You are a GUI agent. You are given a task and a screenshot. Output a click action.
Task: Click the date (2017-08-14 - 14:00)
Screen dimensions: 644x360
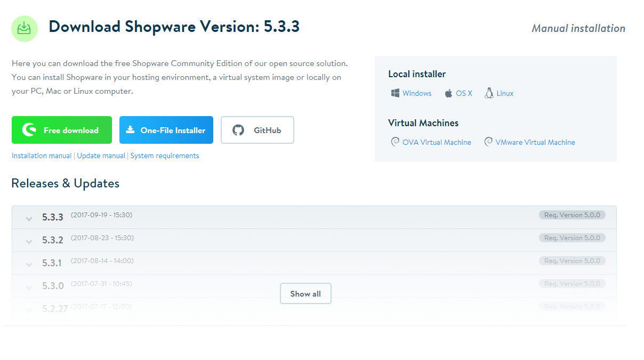pos(102,261)
